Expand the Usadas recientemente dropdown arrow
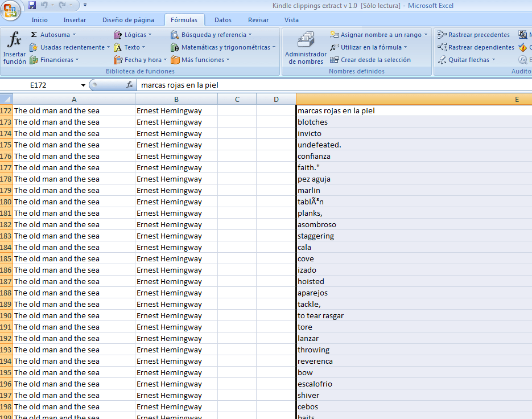Image resolution: width=532 pixels, height=419 pixels. point(108,47)
